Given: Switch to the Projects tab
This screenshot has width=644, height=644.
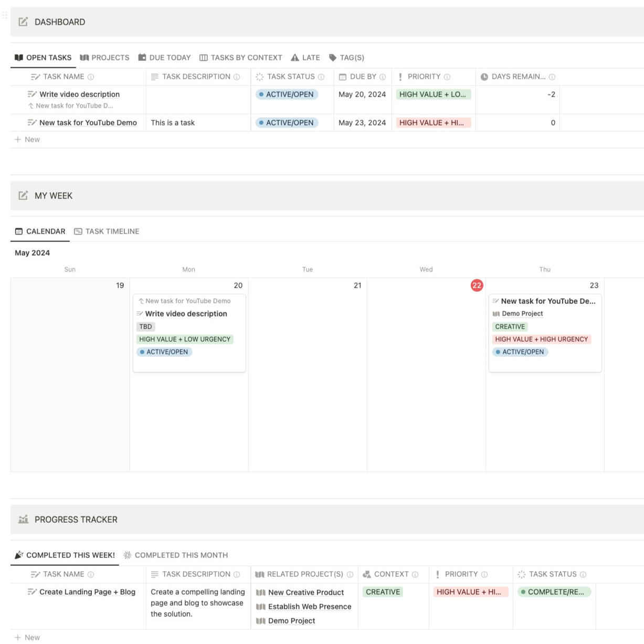Looking at the screenshot, I should tap(104, 58).
